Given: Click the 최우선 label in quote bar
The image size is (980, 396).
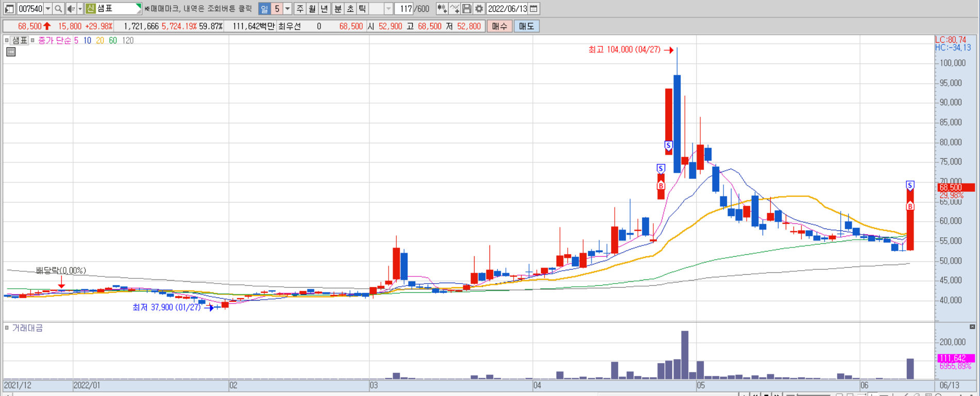Looking at the screenshot, I should click(289, 26).
